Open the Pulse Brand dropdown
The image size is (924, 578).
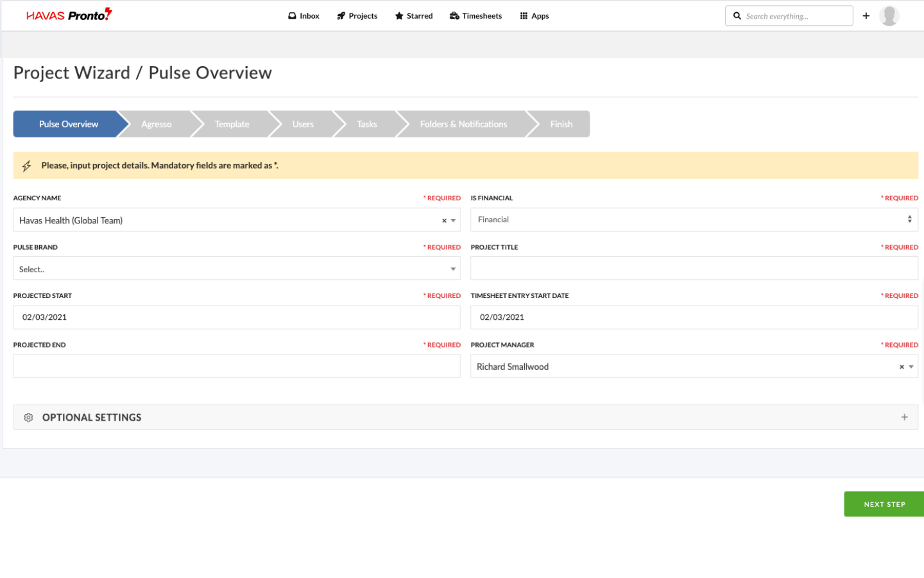(x=237, y=269)
